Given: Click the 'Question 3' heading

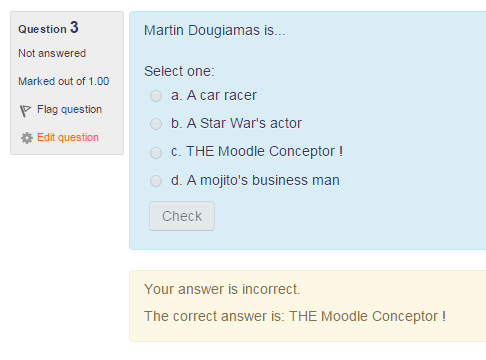Looking at the screenshot, I should click(x=48, y=28).
